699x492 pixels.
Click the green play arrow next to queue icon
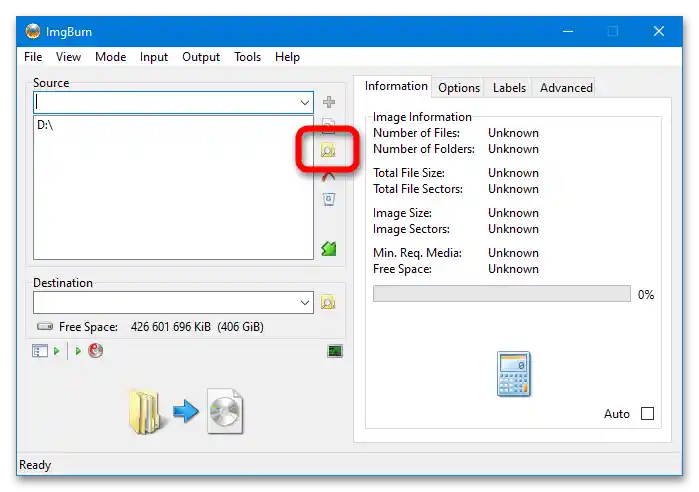coord(57,351)
